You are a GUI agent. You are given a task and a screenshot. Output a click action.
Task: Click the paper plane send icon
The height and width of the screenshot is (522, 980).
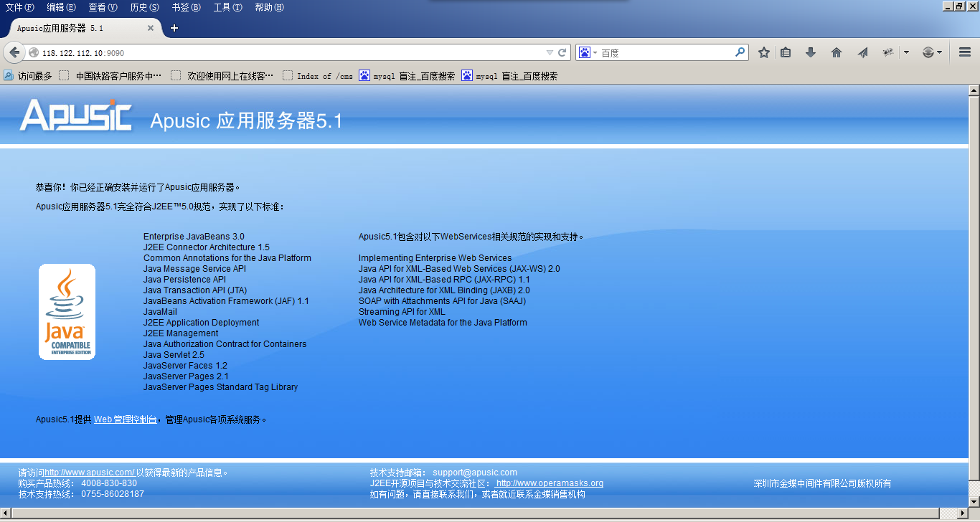click(862, 52)
